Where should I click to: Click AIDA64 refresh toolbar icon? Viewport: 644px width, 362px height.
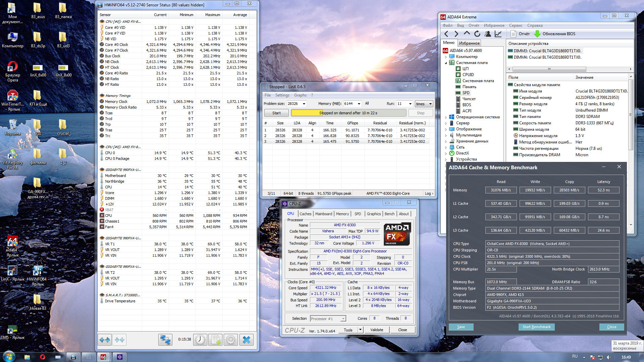[x=477, y=34]
